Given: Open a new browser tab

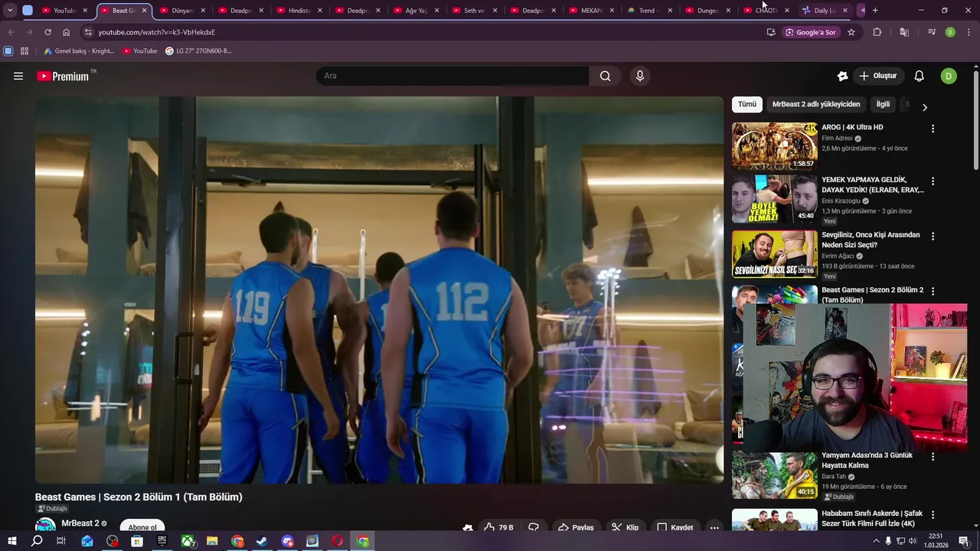Looking at the screenshot, I should (875, 11).
